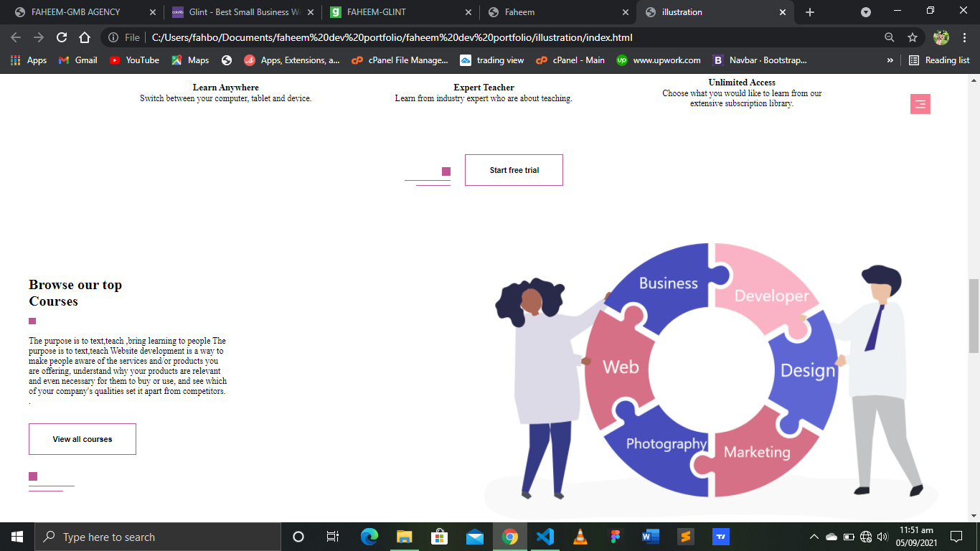Go to browser home icon
The image size is (980, 551).
point(85,37)
